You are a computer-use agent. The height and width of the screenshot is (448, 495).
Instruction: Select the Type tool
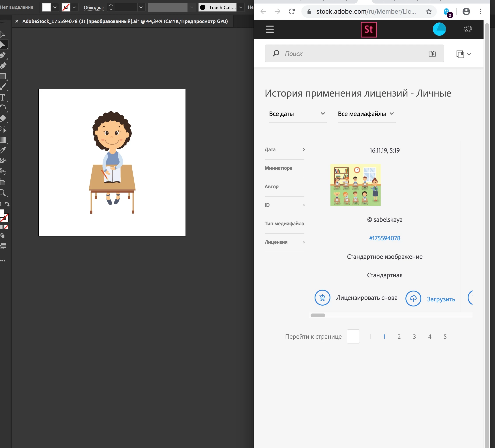[x=3, y=98]
